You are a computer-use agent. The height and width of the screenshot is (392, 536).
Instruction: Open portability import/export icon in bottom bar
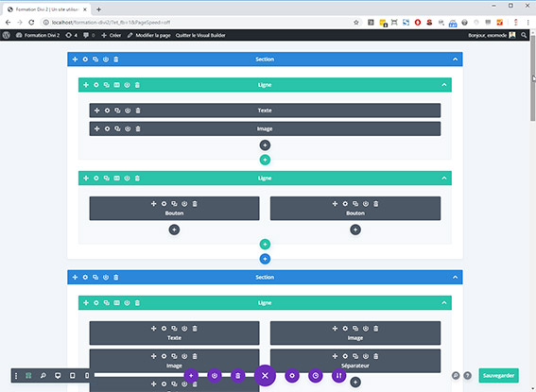pos(338,375)
